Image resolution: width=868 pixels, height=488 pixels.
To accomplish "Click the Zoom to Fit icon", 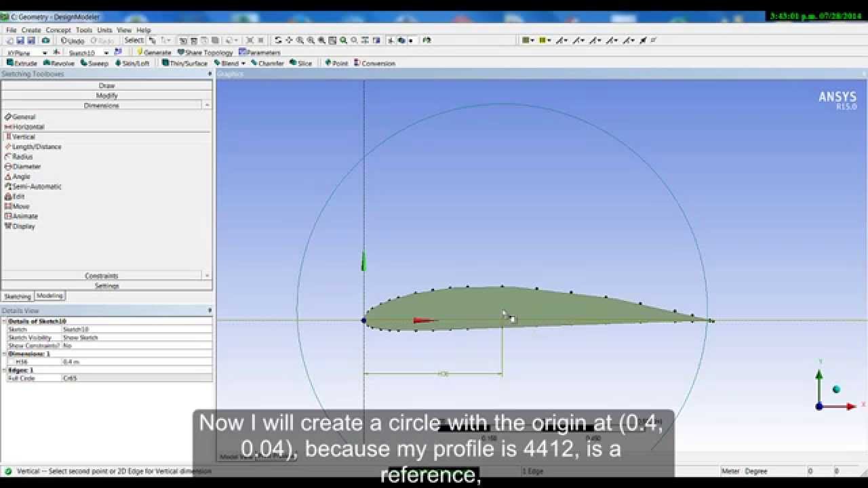I will coord(344,41).
